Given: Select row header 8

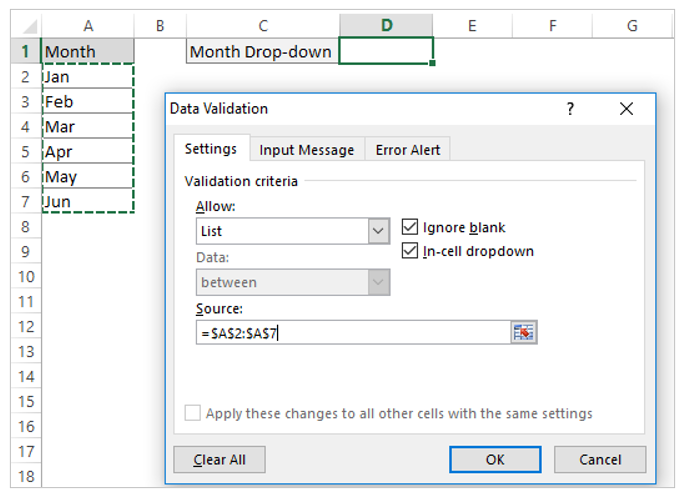Looking at the screenshot, I should pos(26,227).
